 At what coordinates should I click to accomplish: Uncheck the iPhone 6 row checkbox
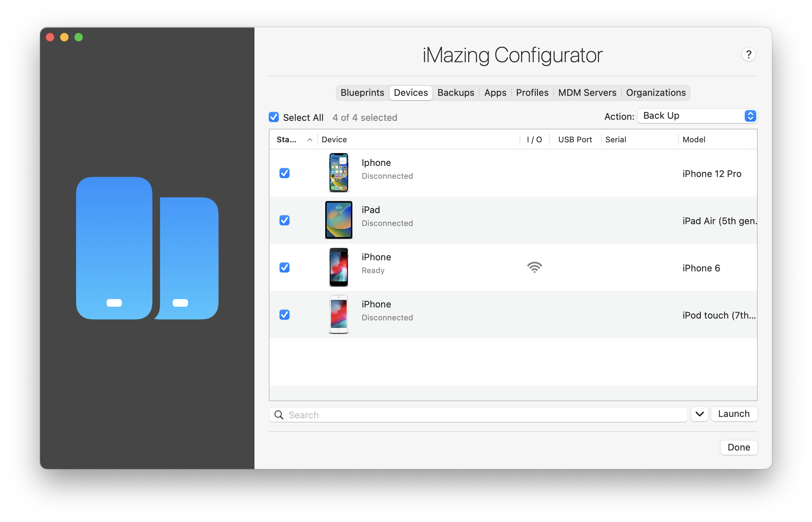[284, 267]
